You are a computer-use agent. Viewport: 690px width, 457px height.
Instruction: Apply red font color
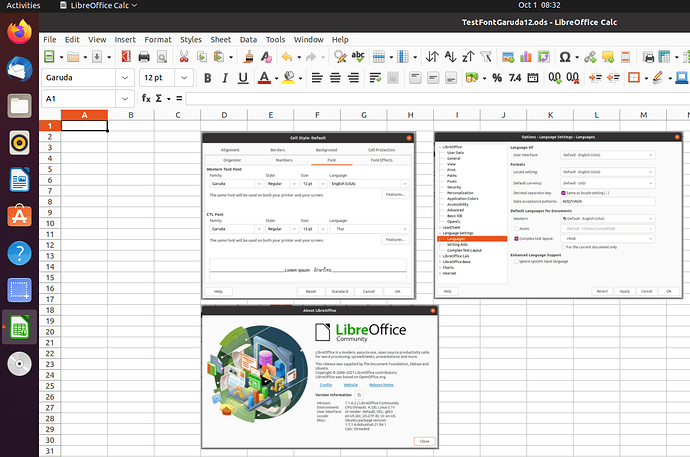pyautogui.click(x=264, y=78)
